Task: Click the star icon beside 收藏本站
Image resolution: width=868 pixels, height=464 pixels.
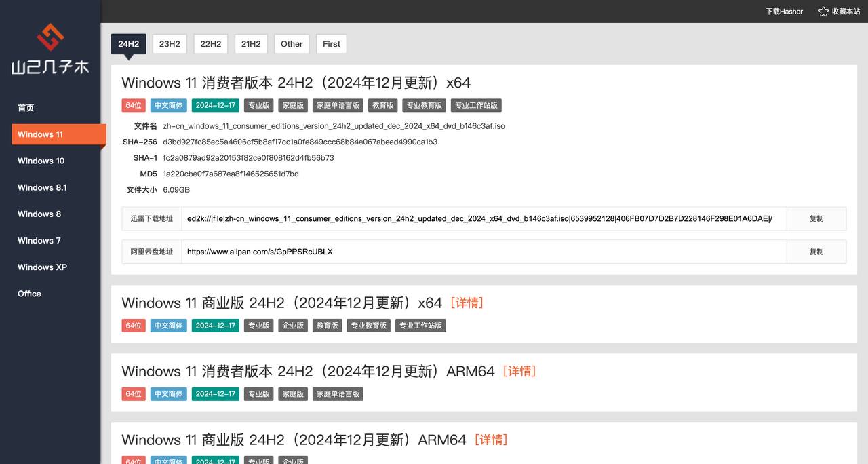Action: pyautogui.click(x=823, y=12)
